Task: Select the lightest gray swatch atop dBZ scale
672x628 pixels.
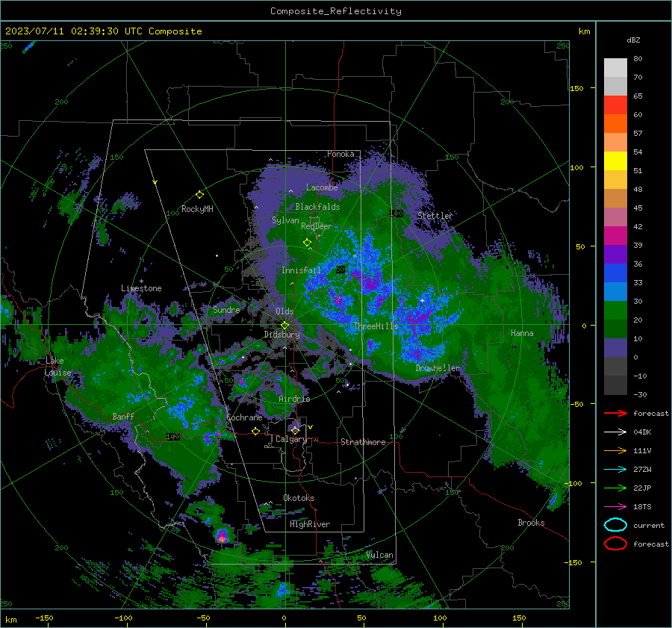Action: coord(615,68)
